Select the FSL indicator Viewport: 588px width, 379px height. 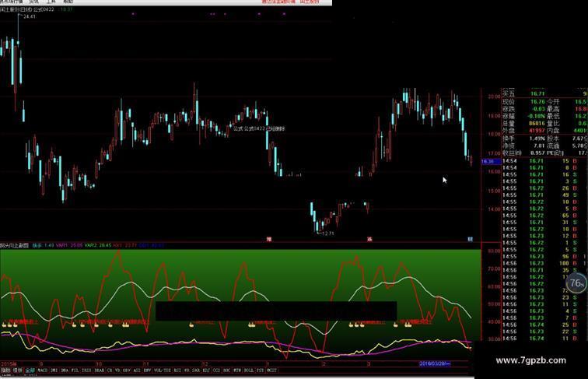75,370
